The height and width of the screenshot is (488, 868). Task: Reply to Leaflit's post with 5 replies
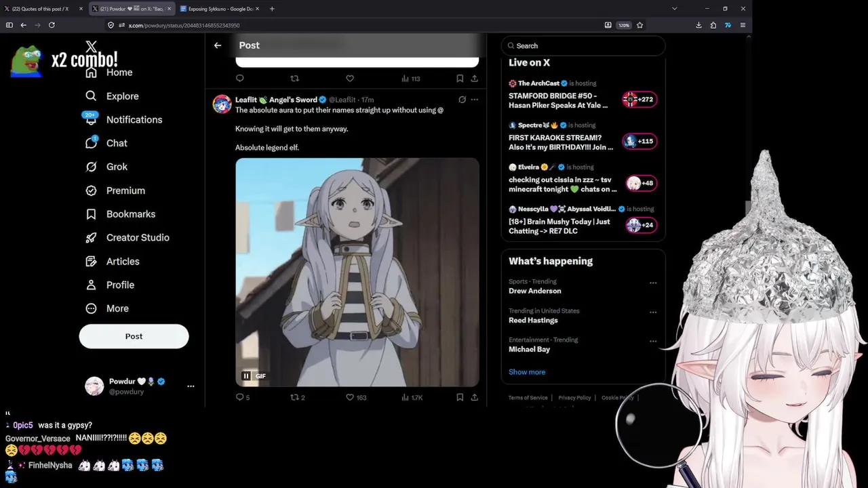click(243, 397)
